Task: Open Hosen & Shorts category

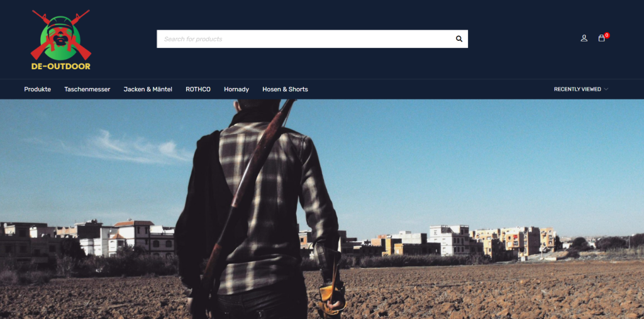Action: [285, 89]
